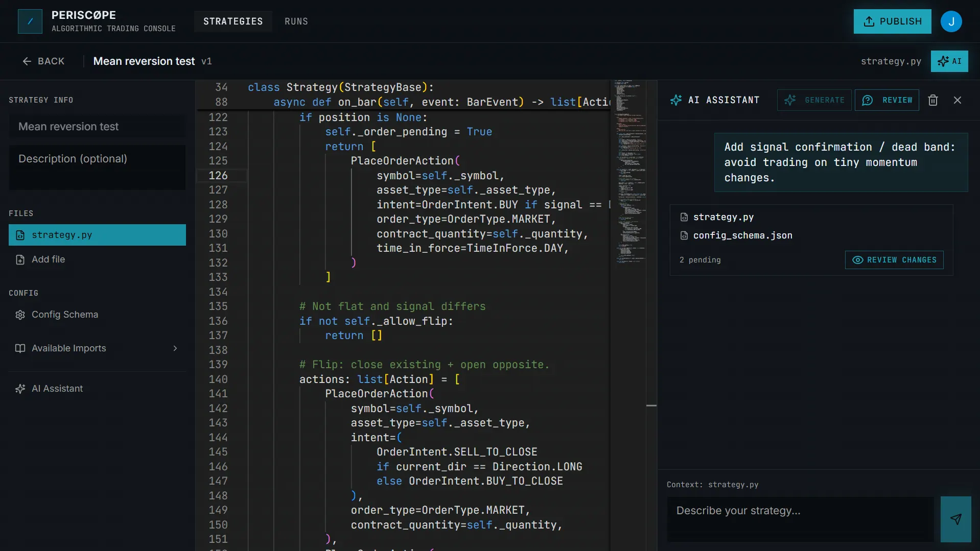Click the Generate button in AI Assistant
The height and width of the screenshot is (551, 980).
814,100
